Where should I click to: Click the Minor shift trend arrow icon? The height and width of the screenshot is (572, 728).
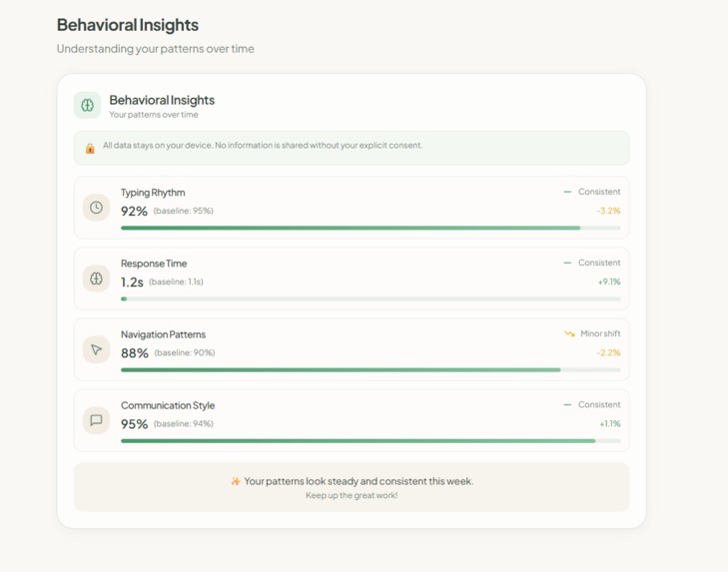[x=569, y=333]
